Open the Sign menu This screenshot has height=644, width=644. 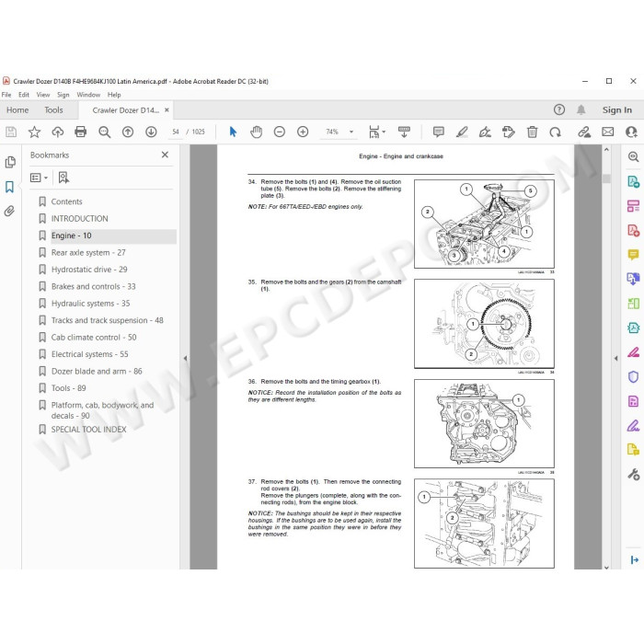click(x=63, y=95)
